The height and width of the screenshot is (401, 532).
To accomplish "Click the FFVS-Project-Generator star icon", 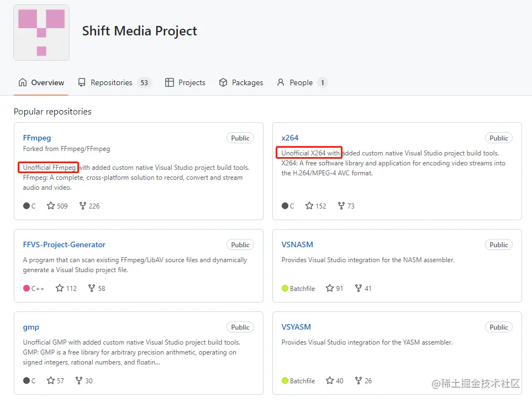I will click(x=60, y=288).
